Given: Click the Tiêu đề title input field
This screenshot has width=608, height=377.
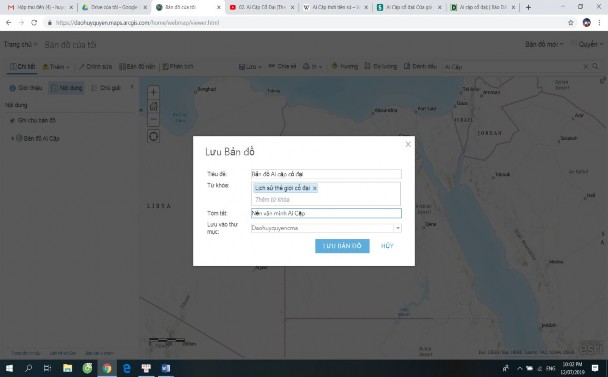Looking at the screenshot, I should tap(326, 174).
